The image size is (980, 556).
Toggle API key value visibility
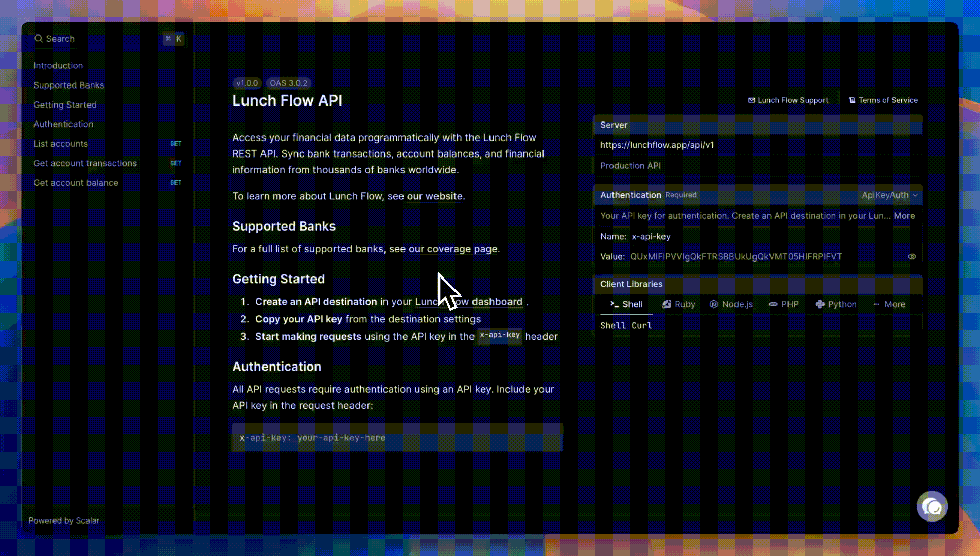(912, 257)
